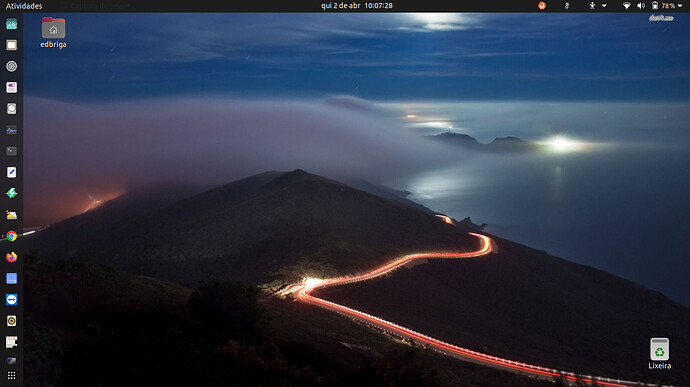Click the Wi-Fi status icon

tap(627, 6)
